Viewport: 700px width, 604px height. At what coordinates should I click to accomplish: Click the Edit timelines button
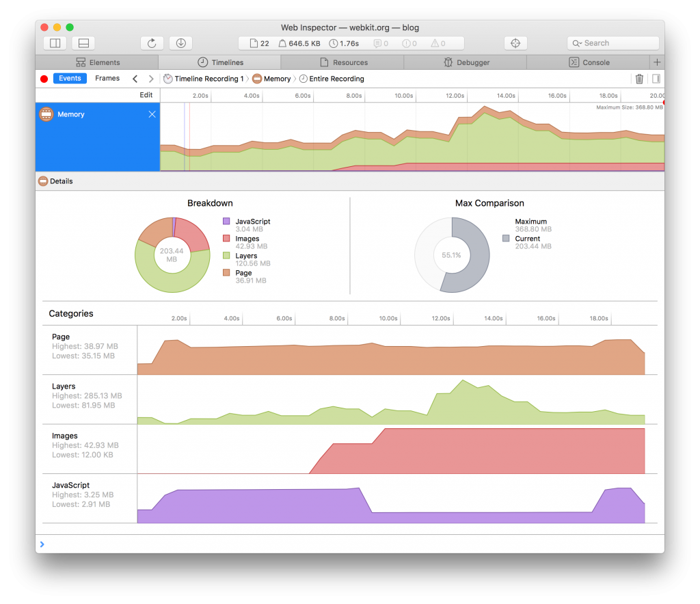(x=146, y=95)
